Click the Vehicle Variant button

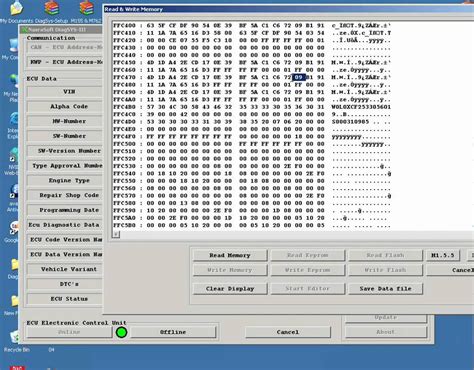click(x=65, y=269)
